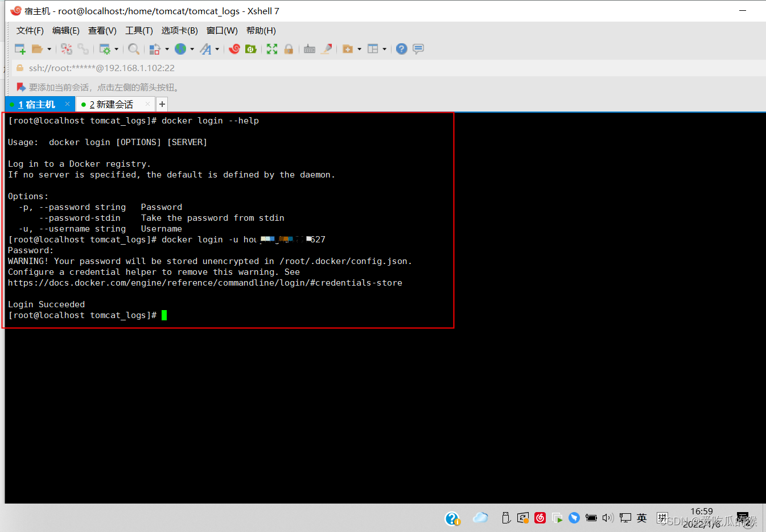Image resolution: width=766 pixels, height=532 pixels.
Task: Open the 窗口(W) menu
Action: coord(222,31)
